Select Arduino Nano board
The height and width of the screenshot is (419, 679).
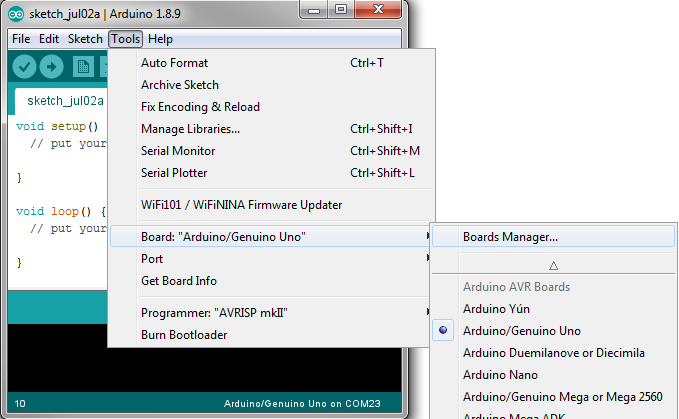point(553,375)
